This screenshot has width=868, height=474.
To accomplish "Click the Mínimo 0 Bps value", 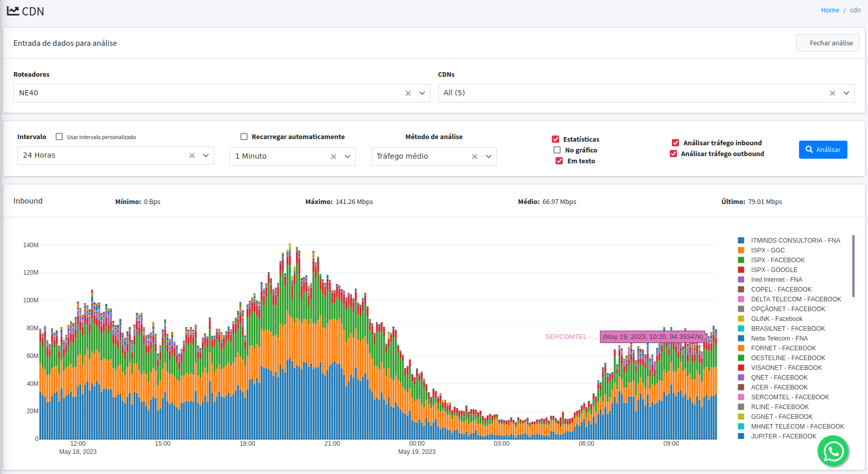I will point(152,202).
